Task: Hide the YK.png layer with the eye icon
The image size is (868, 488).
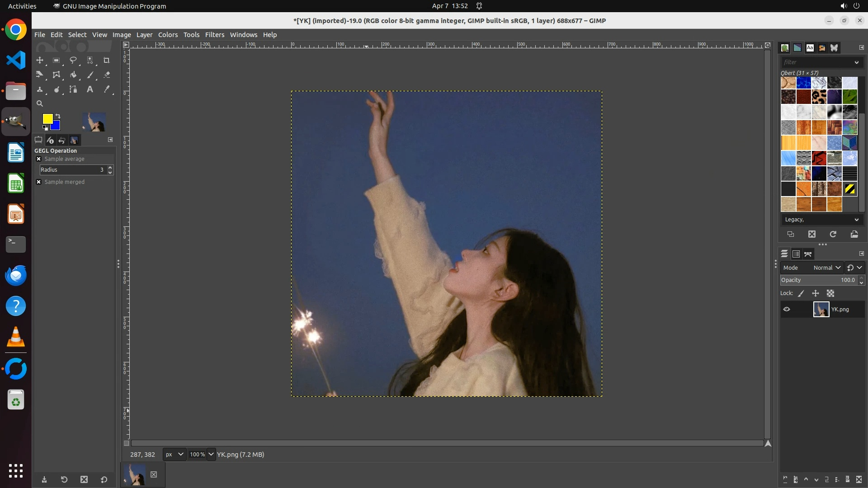Action: [787, 310]
